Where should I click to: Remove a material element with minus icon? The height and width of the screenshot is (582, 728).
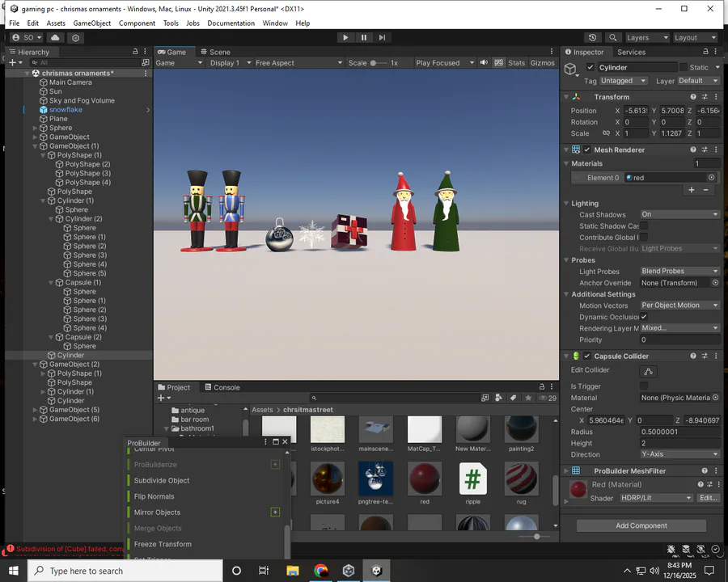pyautogui.click(x=705, y=190)
